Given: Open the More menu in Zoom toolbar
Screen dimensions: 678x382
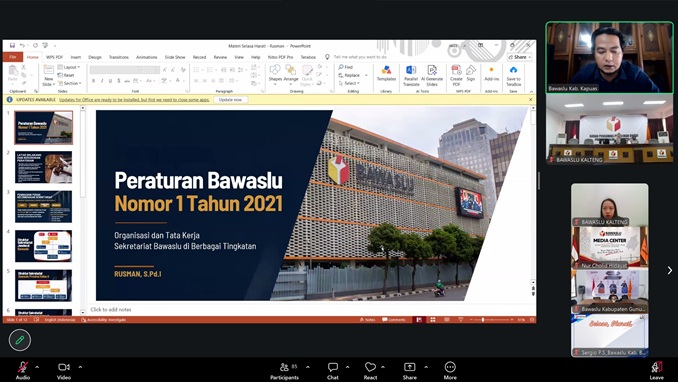Looking at the screenshot, I should [450, 370].
